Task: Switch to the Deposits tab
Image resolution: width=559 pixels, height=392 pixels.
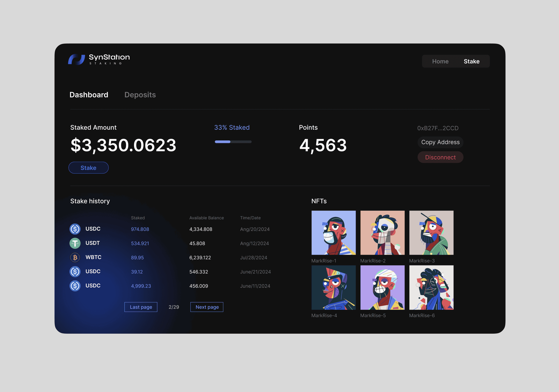Action: coord(140,95)
